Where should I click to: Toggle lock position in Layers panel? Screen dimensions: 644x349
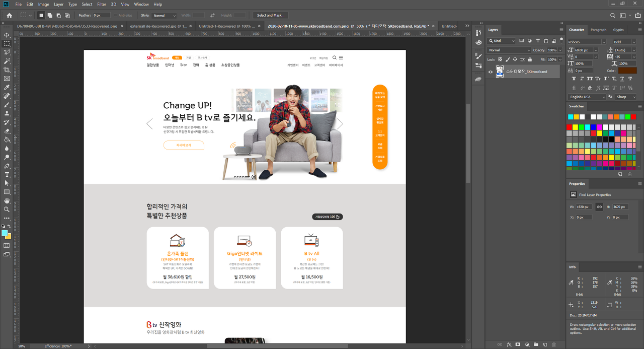515,59
